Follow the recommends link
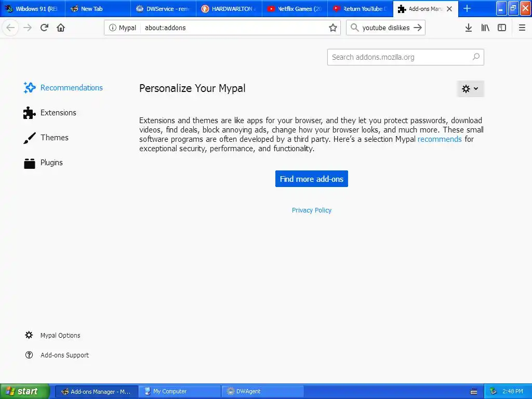The height and width of the screenshot is (399, 532). pos(440,139)
